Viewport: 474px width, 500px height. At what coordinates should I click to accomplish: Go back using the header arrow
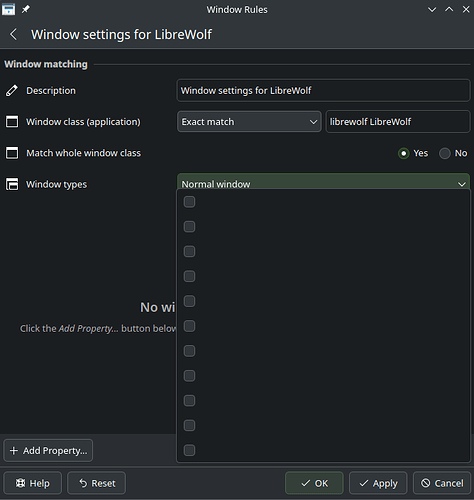(13, 34)
